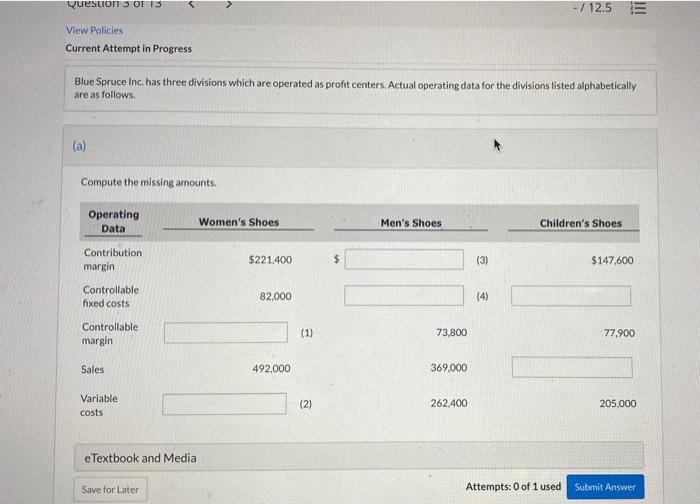
Task: Click Men's Shoes contribution margin field
Action: click(x=404, y=259)
